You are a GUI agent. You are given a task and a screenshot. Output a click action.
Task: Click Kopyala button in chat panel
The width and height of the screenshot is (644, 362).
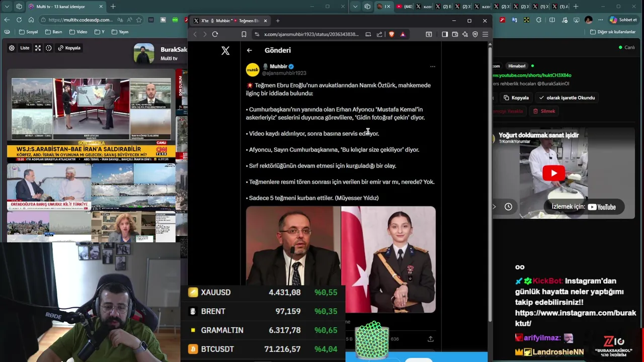tap(517, 98)
